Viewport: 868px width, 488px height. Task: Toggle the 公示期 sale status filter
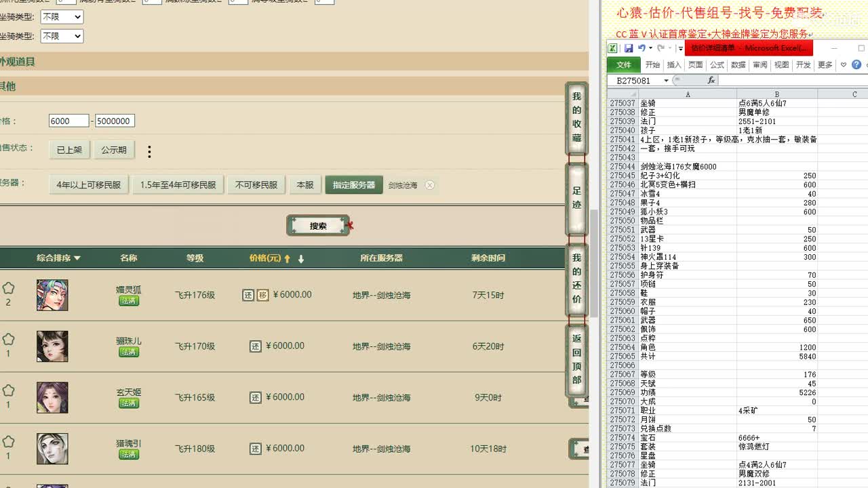(114, 150)
